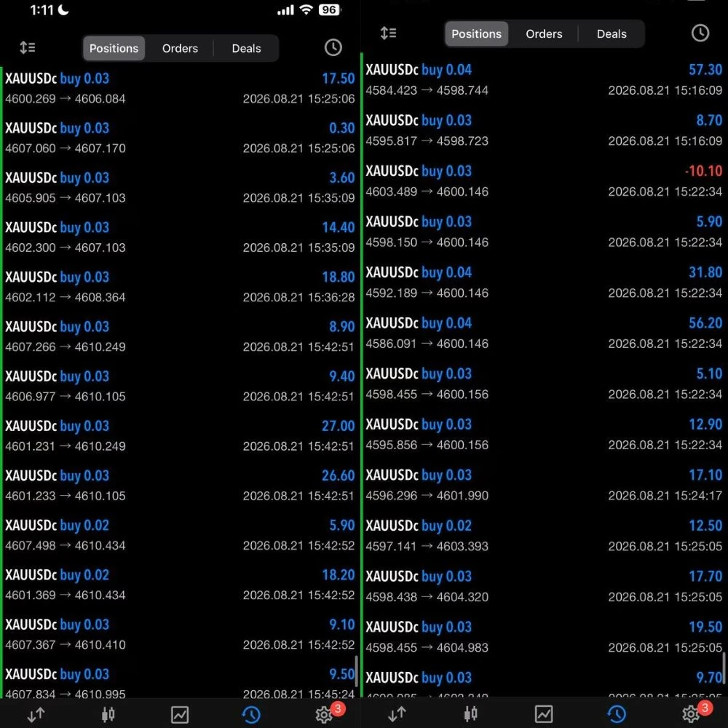This screenshot has height=728, width=728.
Task: Open Trade candlestick icon in left bottom bar
Action: (x=108, y=714)
